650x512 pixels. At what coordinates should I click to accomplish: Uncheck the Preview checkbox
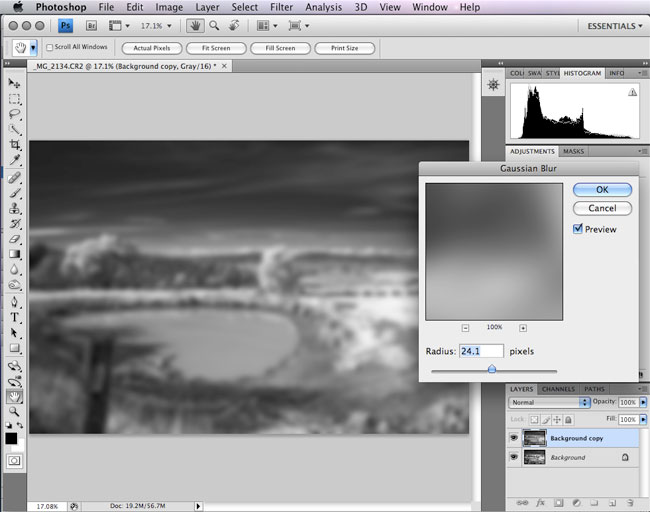point(578,229)
